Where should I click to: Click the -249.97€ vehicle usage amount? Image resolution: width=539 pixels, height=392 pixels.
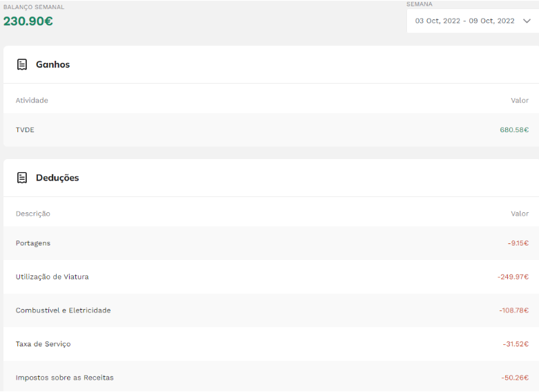click(513, 277)
